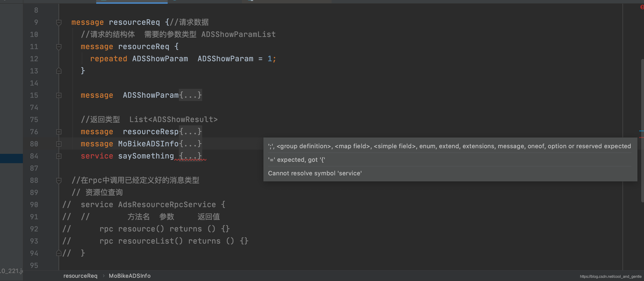Collapse the outer resourceReq message fold icon
Screen dimensions: 644x281
(x=59, y=22)
